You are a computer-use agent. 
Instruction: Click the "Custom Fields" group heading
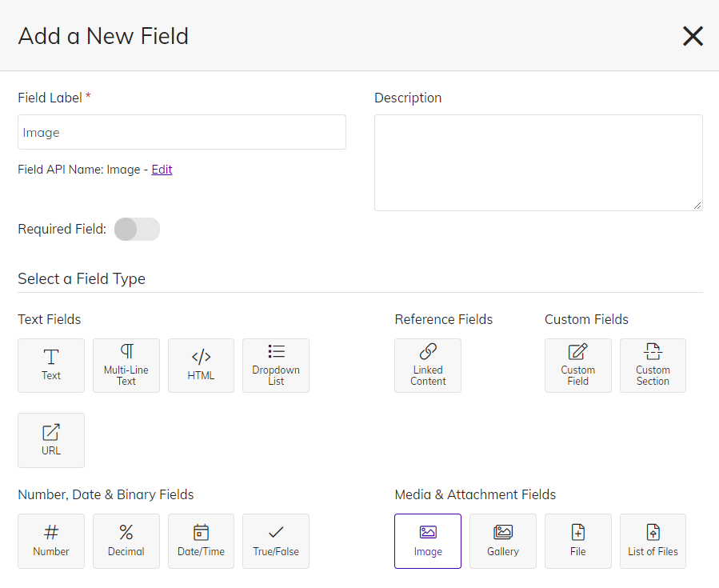(x=586, y=319)
